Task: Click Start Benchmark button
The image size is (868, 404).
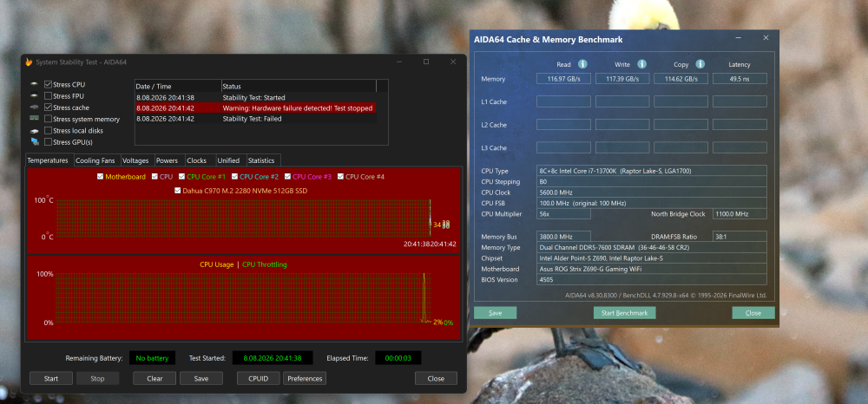Action: 624,313
